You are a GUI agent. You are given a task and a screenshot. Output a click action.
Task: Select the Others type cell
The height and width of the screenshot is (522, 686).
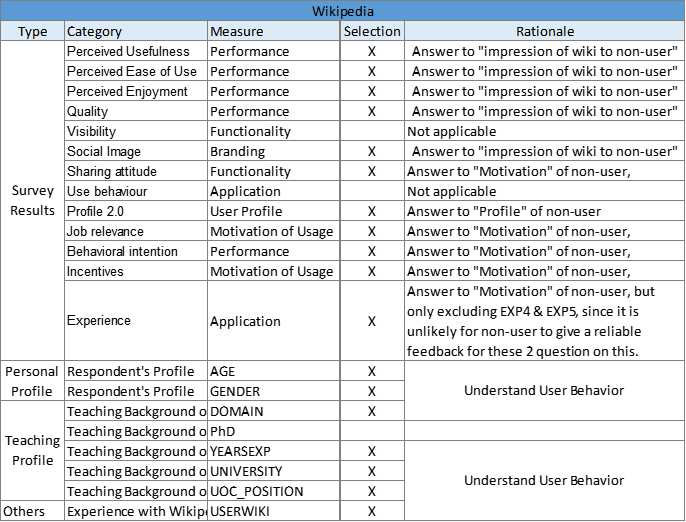coord(32,511)
